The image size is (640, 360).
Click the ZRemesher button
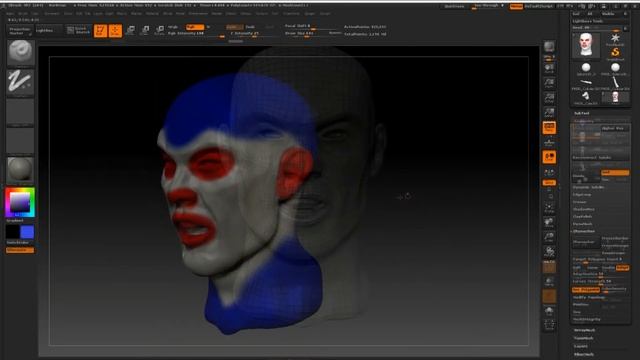click(586, 242)
